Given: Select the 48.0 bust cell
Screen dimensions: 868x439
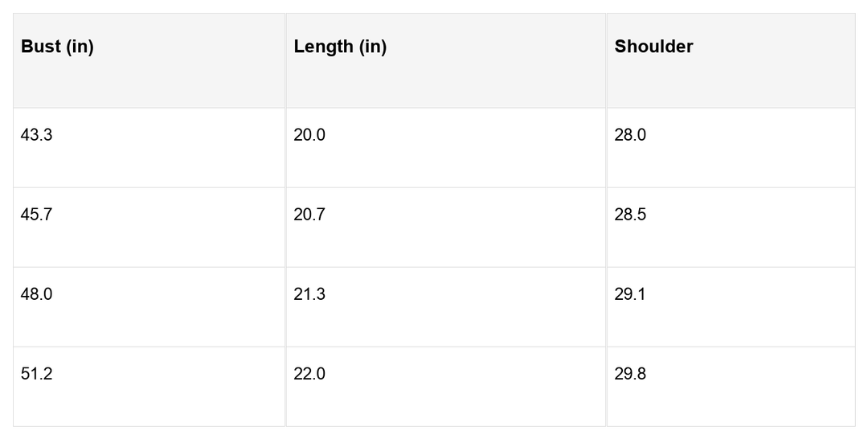Looking at the screenshot, I should (x=37, y=294).
